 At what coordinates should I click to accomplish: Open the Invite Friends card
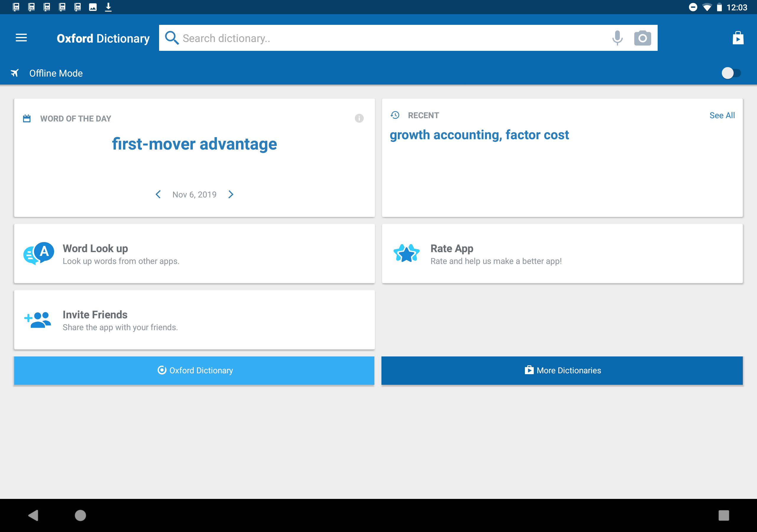tap(195, 320)
